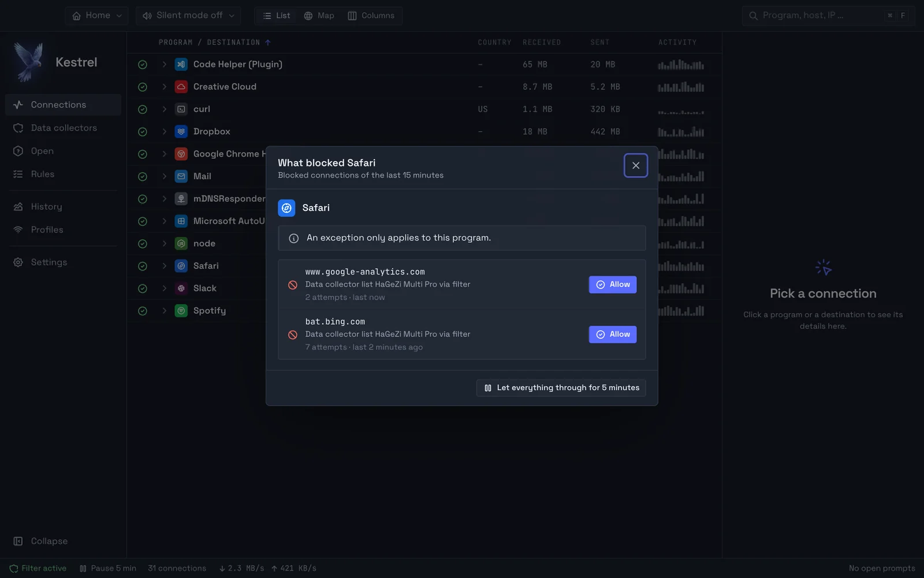Allow bat.bing.com for Safari
924x578 pixels.
point(613,334)
